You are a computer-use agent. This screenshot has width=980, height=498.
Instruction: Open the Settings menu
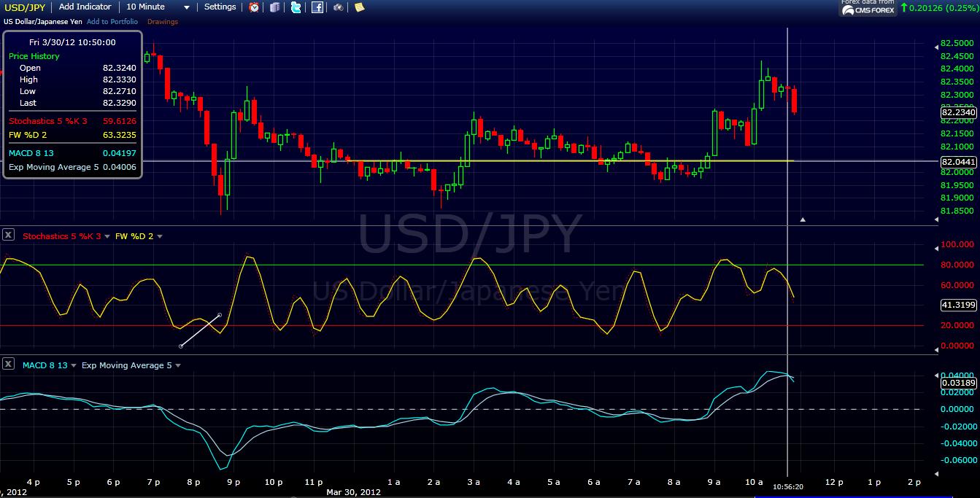point(219,7)
